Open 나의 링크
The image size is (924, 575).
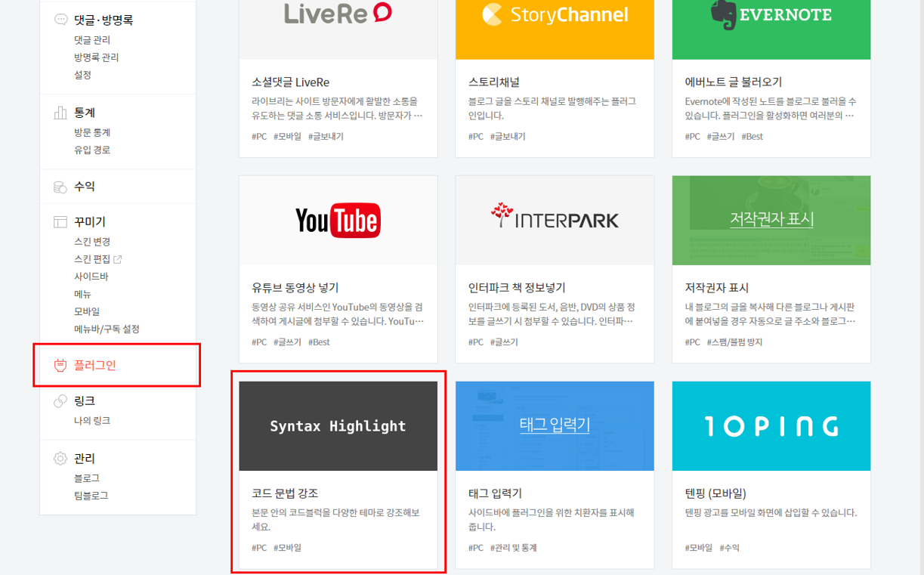click(x=92, y=421)
